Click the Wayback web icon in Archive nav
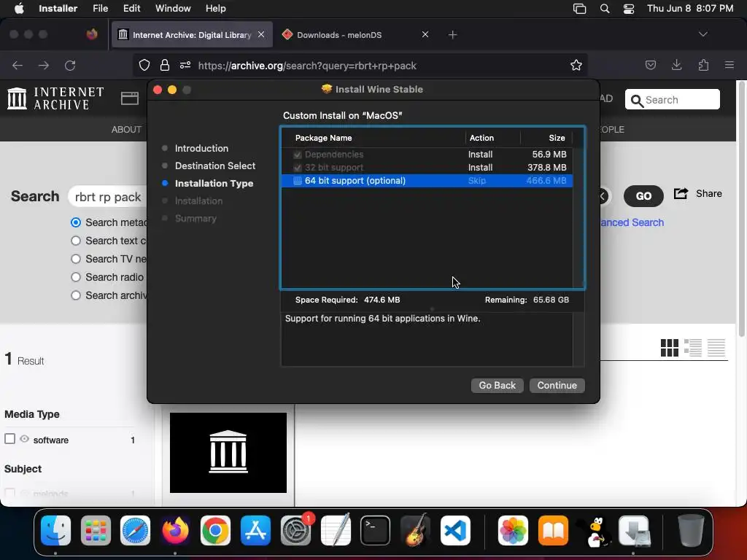This screenshot has width=747, height=560. coord(130,98)
